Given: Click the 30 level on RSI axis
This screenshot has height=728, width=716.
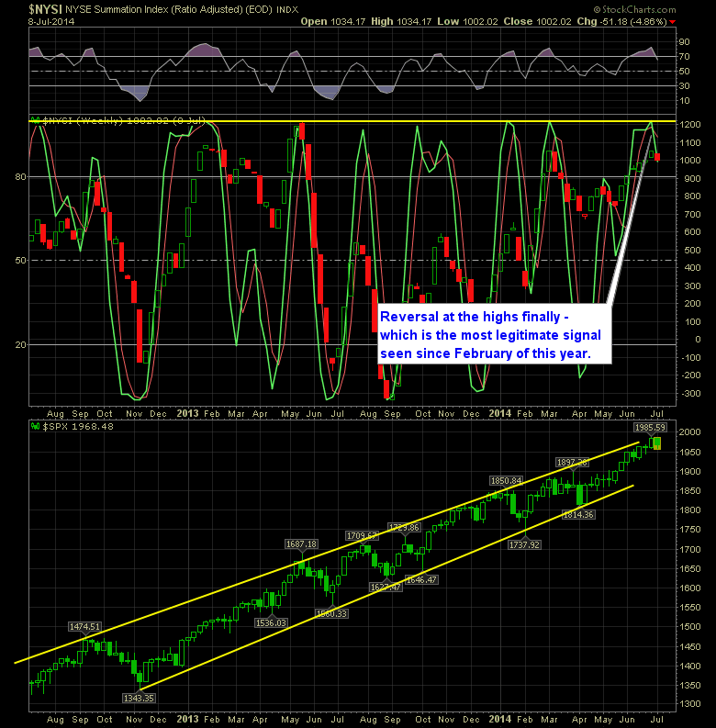Looking at the screenshot, I should [x=685, y=86].
